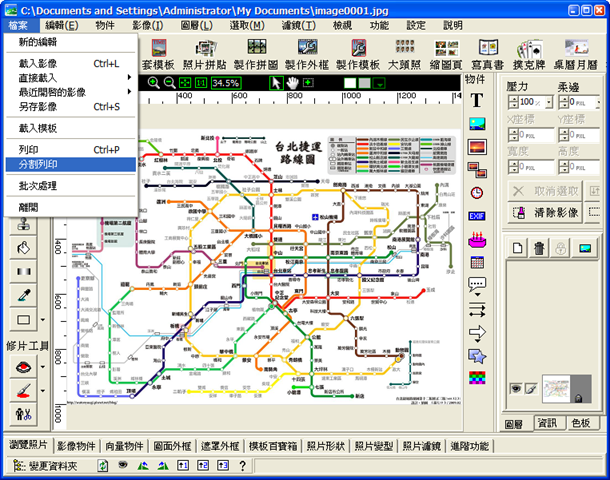Click the fit-to-window zoom icon
Image resolution: width=610 pixels, height=480 pixels.
[185, 83]
